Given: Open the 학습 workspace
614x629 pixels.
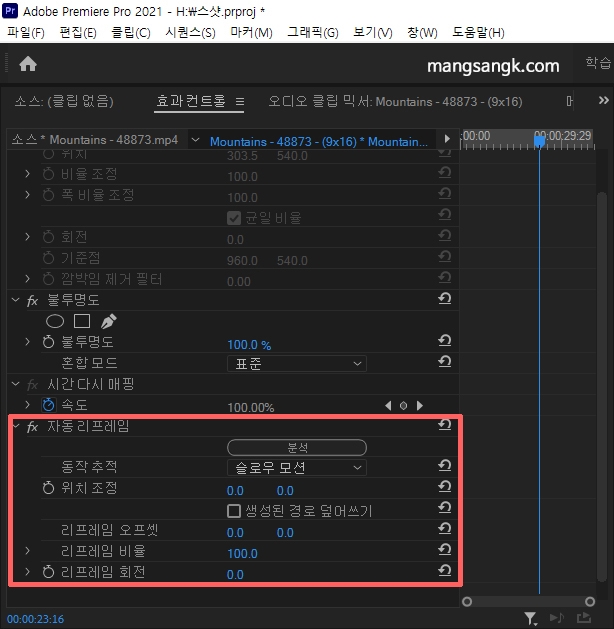Looking at the screenshot, I should coord(598,63).
